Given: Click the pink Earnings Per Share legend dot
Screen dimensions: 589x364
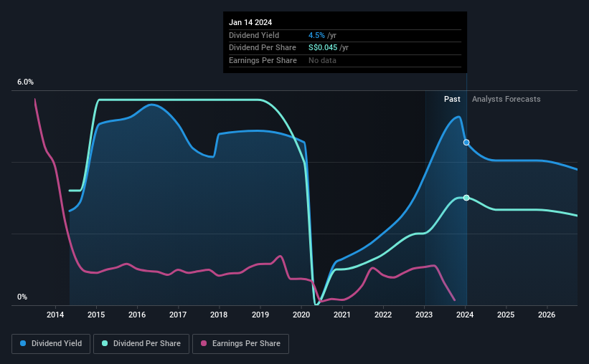Looking at the screenshot, I should [204, 343].
